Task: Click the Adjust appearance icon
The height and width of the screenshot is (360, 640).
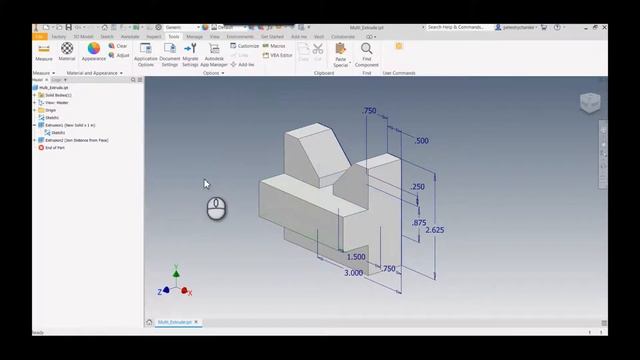Action: pyautogui.click(x=111, y=55)
